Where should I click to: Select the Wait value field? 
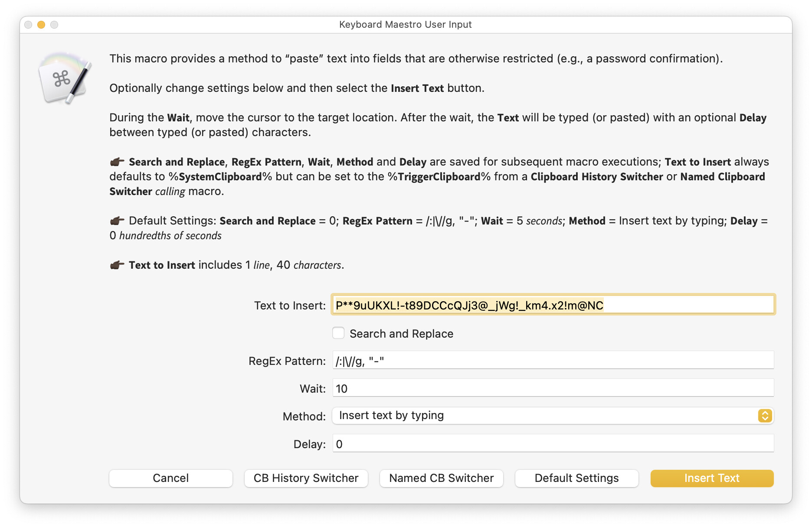point(553,388)
